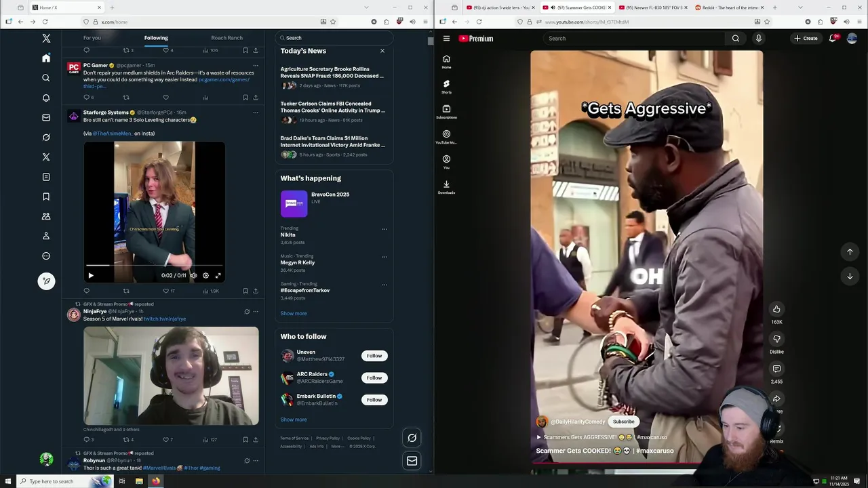Open more options on PC Gamer post
Screen dimensions: 868x488
[x=256, y=66]
